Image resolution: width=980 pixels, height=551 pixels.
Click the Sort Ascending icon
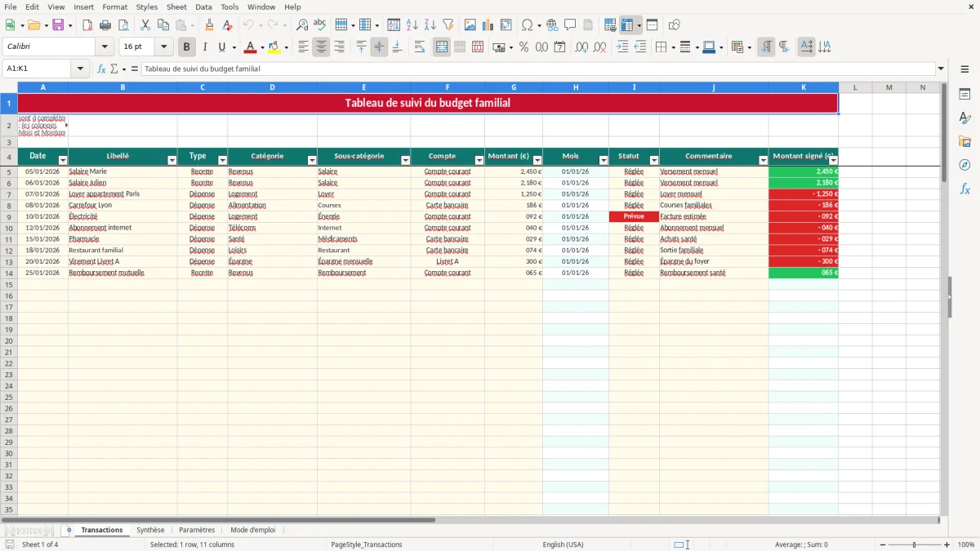coord(412,25)
